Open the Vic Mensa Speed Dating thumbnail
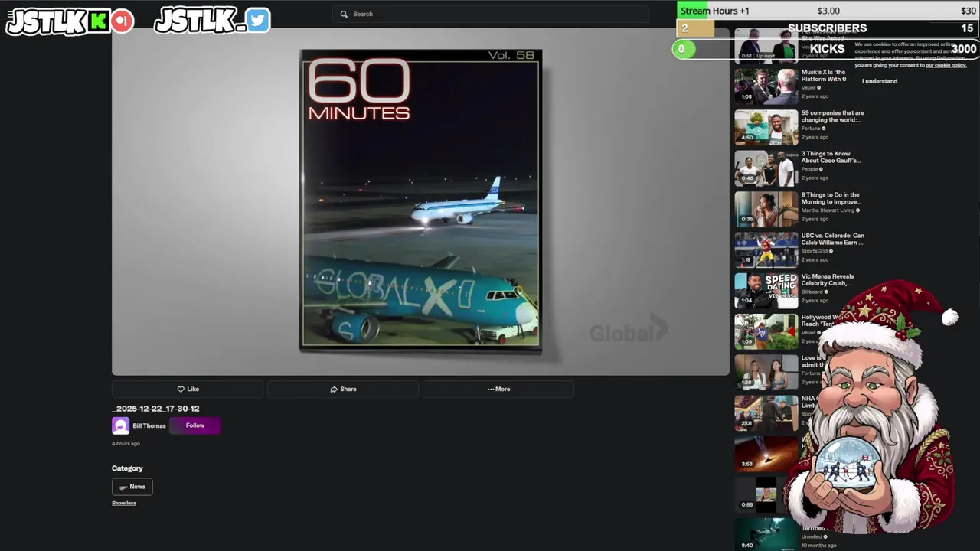 click(x=766, y=291)
